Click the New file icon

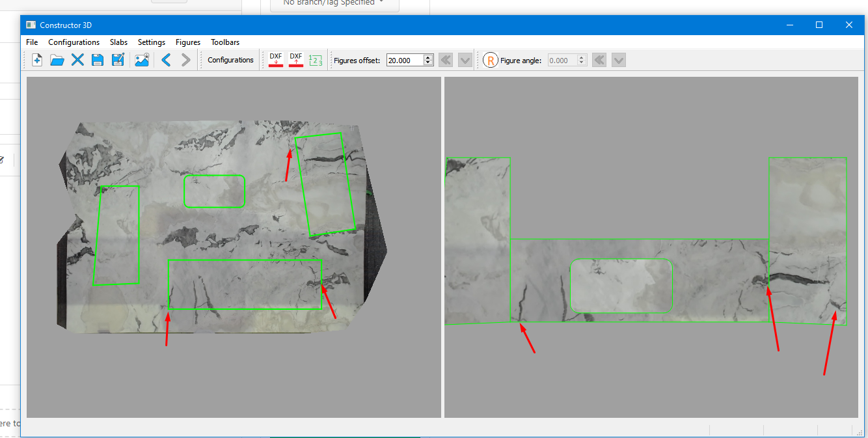pyautogui.click(x=37, y=60)
